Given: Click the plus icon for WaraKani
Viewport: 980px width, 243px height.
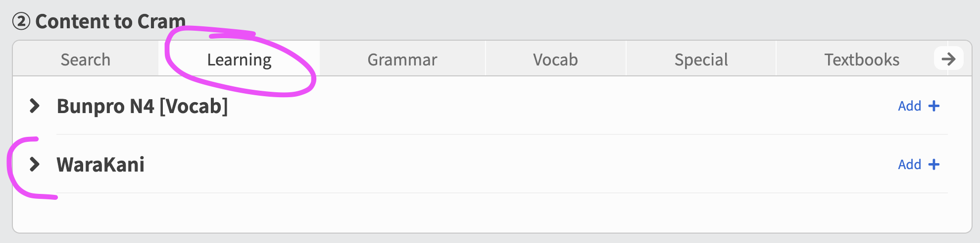Looking at the screenshot, I should [934, 165].
